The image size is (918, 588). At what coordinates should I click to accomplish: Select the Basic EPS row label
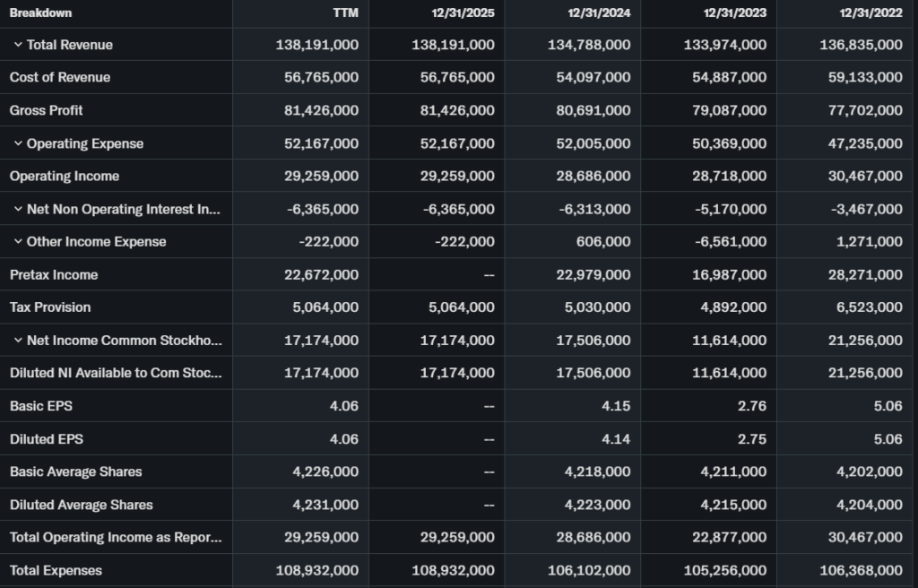coord(41,406)
